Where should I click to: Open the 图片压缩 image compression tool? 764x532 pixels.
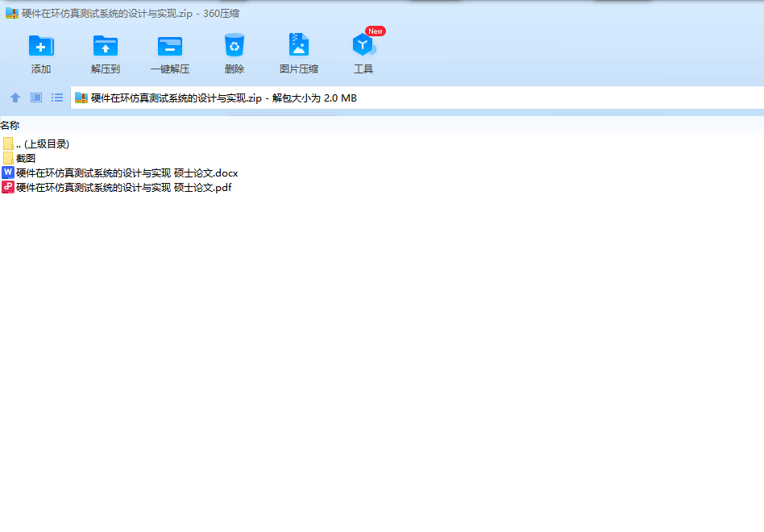(299, 45)
